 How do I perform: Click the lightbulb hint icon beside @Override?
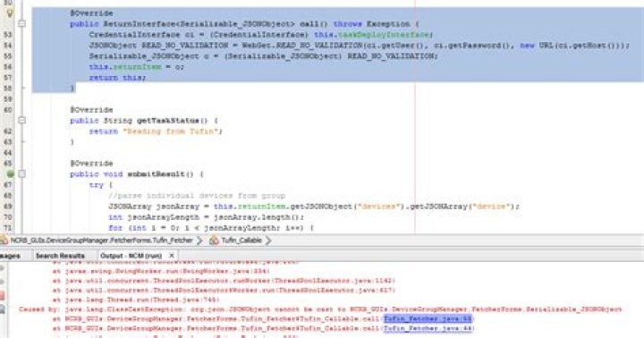point(10,13)
